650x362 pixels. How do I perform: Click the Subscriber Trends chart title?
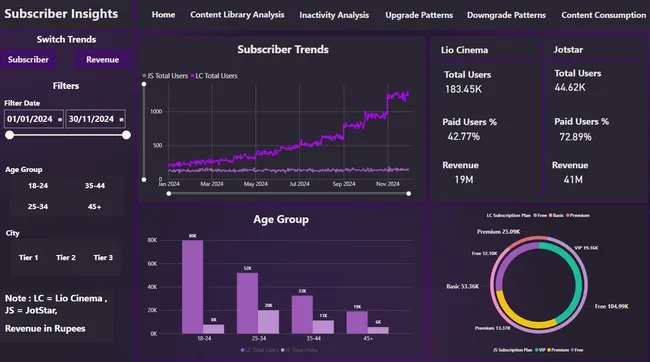[283, 49]
